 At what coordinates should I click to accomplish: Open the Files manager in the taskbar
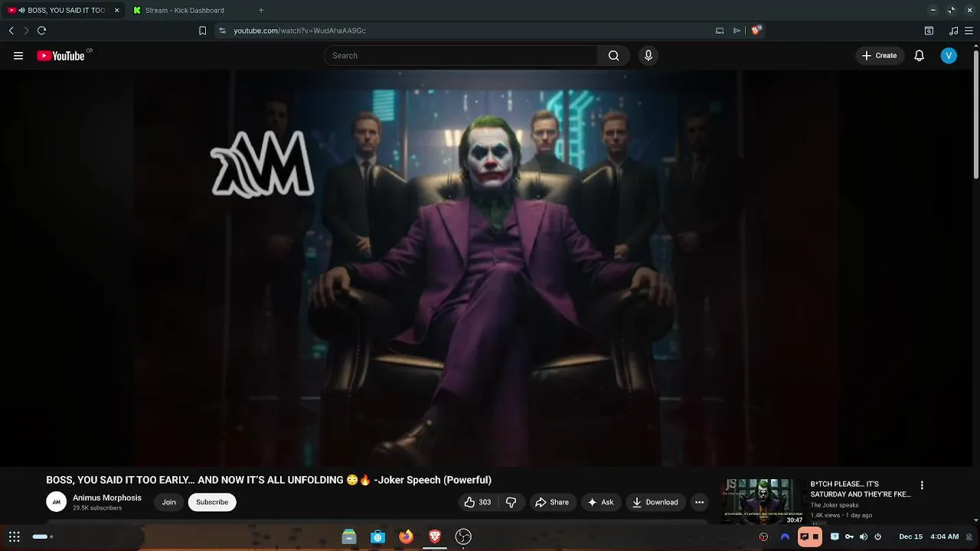click(349, 536)
